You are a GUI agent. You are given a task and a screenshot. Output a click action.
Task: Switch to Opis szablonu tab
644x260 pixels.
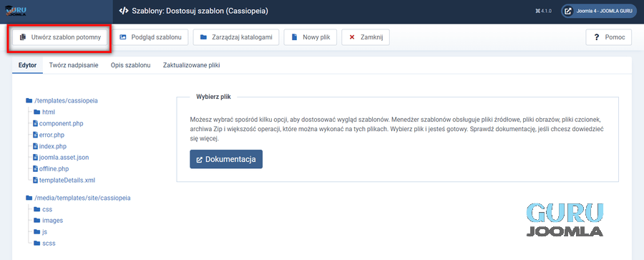point(130,65)
